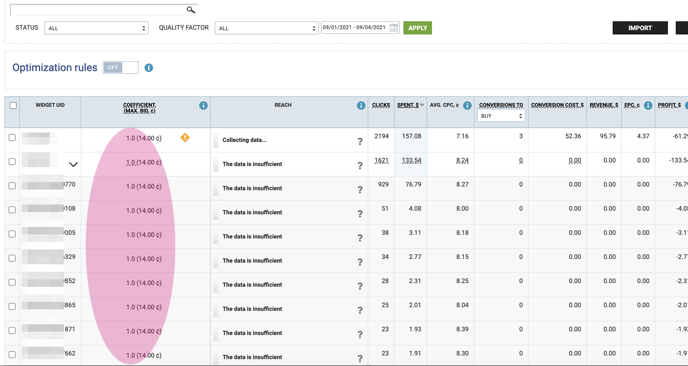Sort by the PROFIT, $ header

669,105
